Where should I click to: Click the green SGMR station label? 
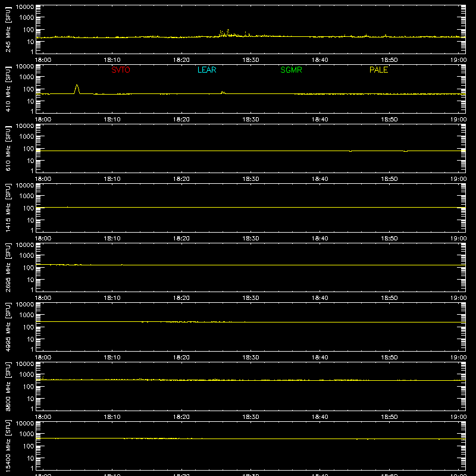[291, 70]
